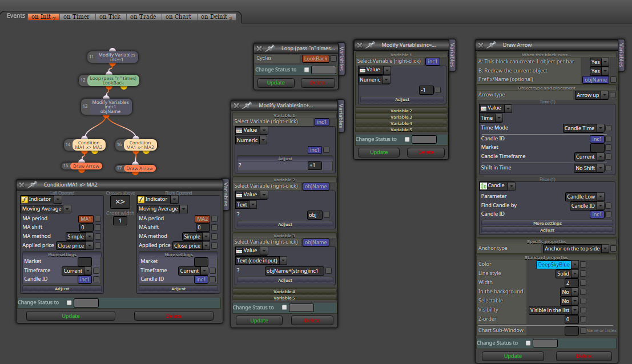
Task: Click the pin icon on Draw Arrow panel
Action: pyautogui.click(x=492, y=45)
